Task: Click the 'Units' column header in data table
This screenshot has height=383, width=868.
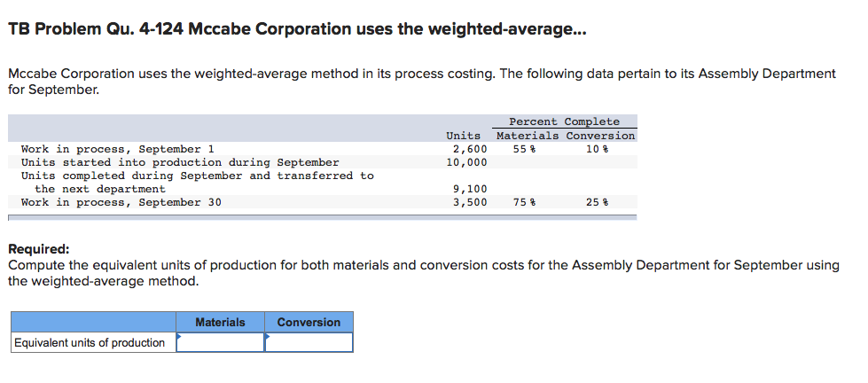Action: 464,136
